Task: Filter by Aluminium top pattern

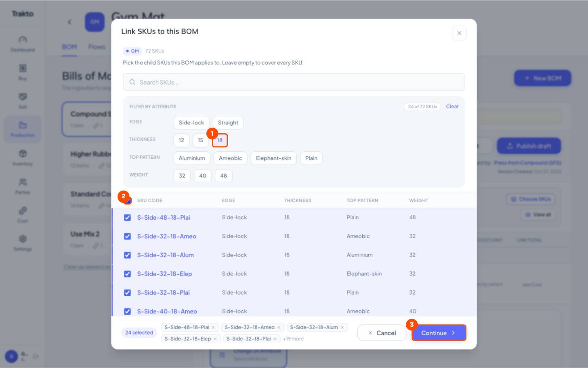Action: click(192, 158)
